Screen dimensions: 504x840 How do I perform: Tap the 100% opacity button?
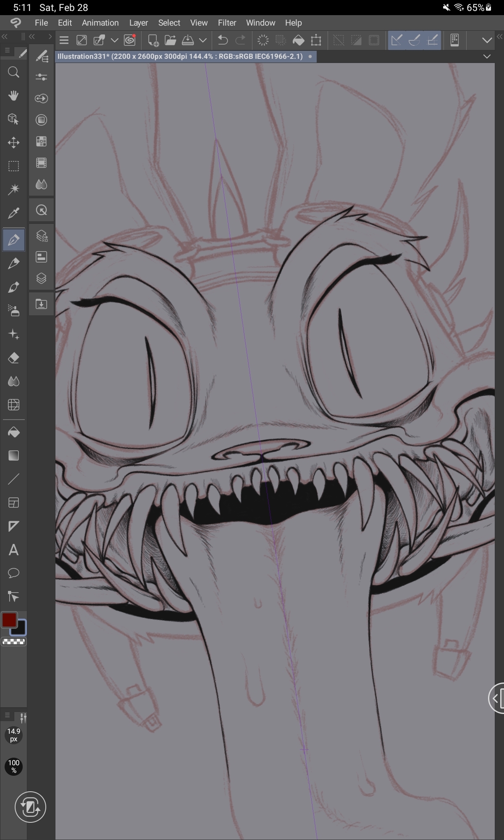click(13, 766)
